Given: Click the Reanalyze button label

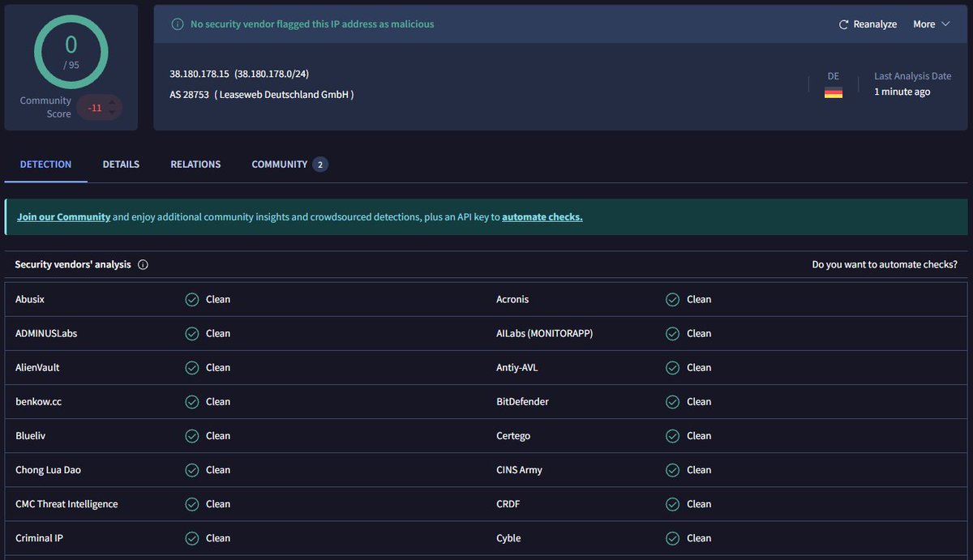Looking at the screenshot, I should tap(875, 24).
